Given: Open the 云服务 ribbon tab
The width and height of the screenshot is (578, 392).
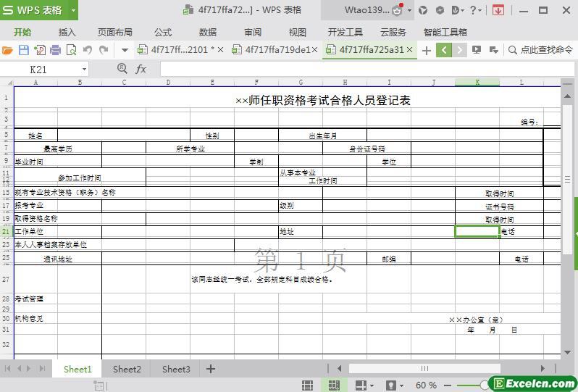Looking at the screenshot, I should [x=393, y=33].
